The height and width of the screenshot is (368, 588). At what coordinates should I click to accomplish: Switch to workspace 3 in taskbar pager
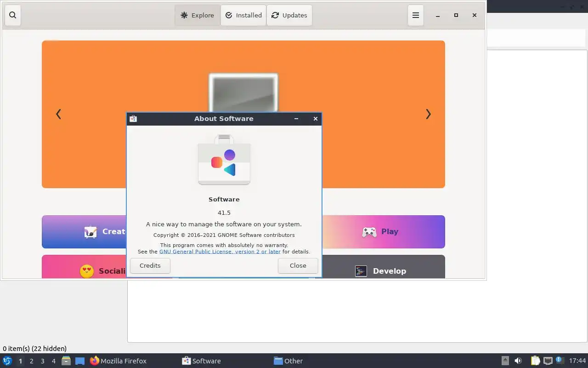(42, 361)
